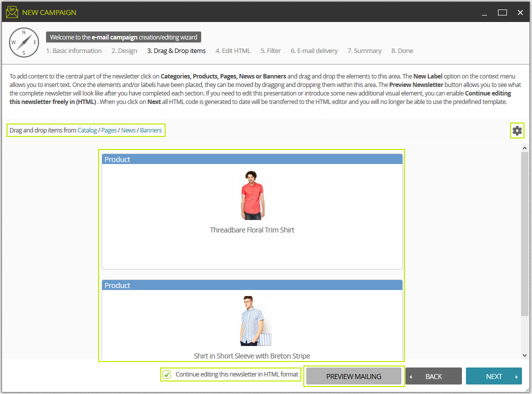
Task: Go to step 8. Done
Action: (x=402, y=51)
